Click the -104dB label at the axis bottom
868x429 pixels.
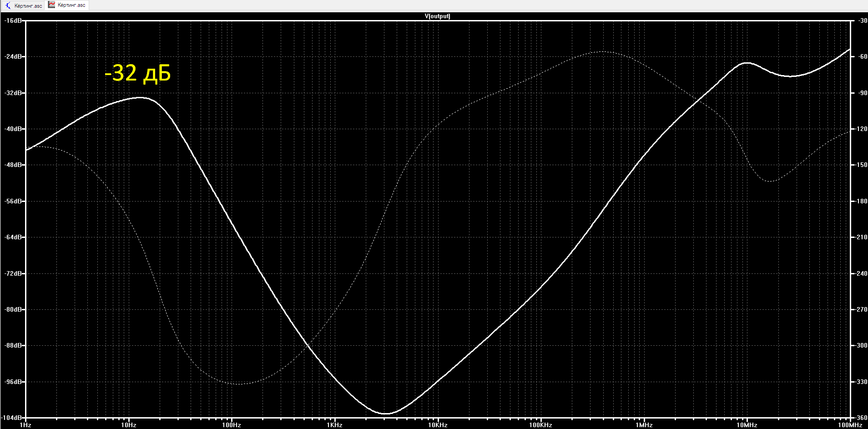pyautogui.click(x=11, y=418)
